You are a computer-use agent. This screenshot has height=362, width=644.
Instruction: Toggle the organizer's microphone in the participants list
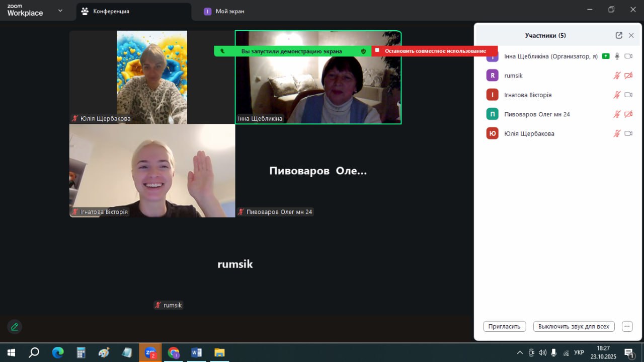pos(617,56)
